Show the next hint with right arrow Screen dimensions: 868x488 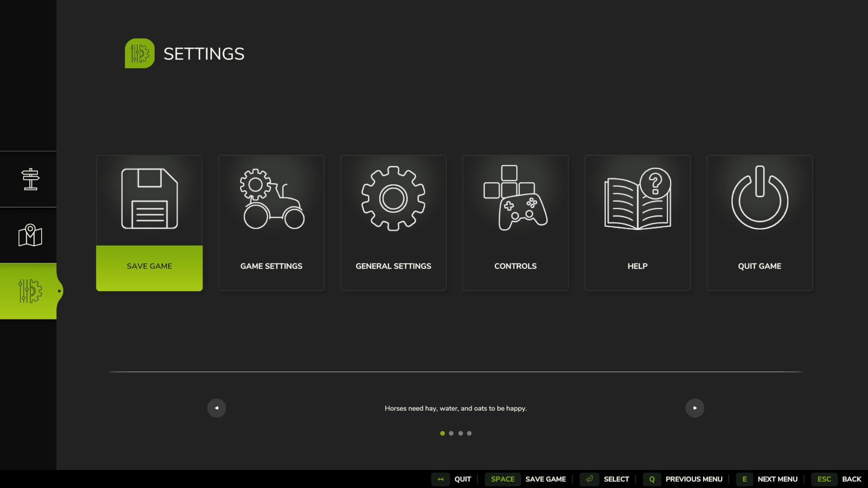[x=695, y=408]
